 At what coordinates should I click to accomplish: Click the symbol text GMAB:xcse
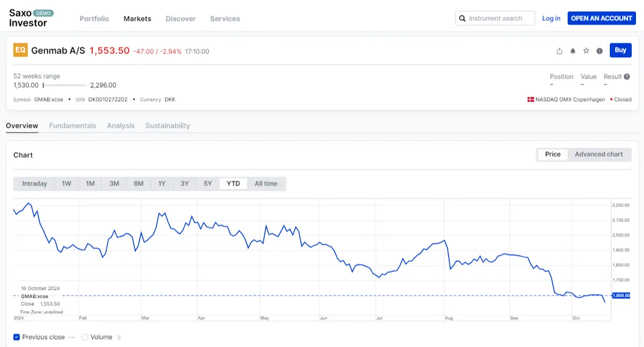tap(49, 99)
